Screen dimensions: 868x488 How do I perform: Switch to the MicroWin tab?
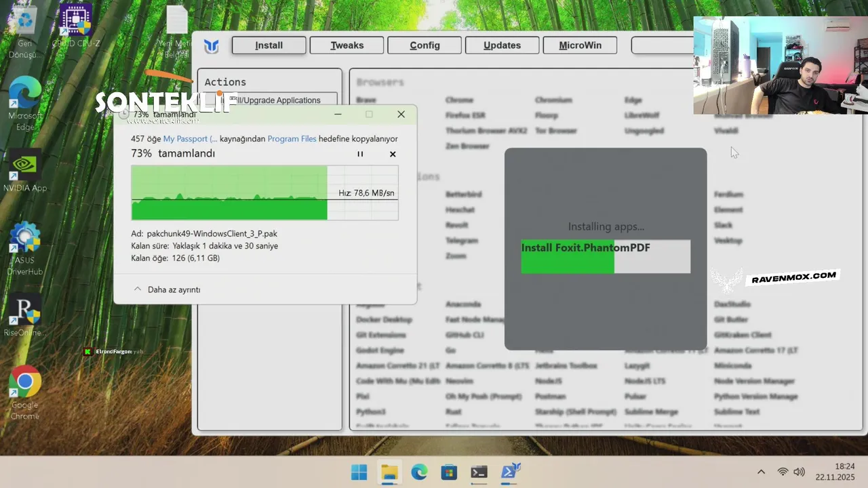[x=580, y=45]
